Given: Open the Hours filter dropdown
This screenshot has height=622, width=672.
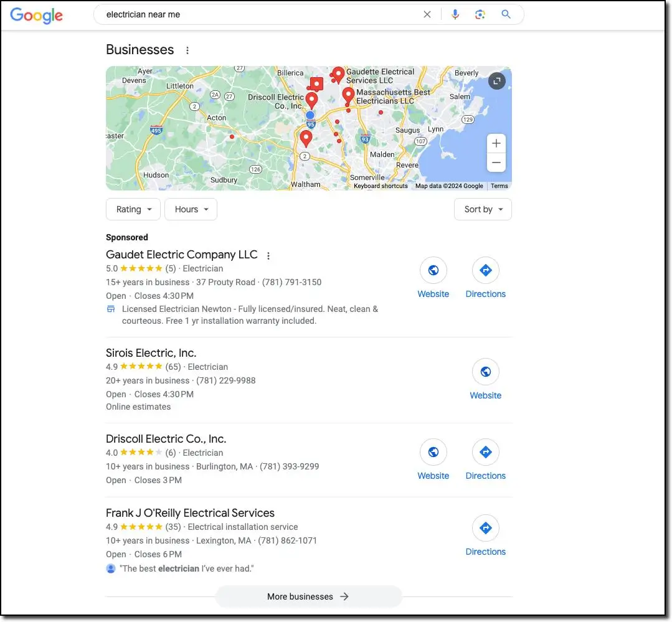Looking at the screenshot, I should (x=191, y=209).
